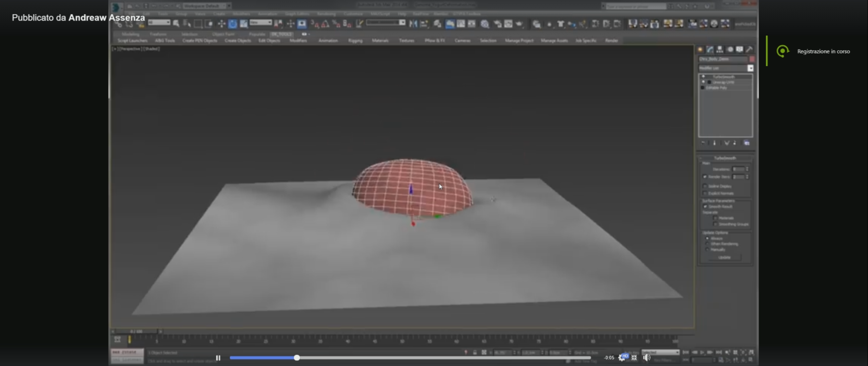The height and width of the screenshot is (366, 868).
Task: Click the render teapot icon
Action: (519, 24)
